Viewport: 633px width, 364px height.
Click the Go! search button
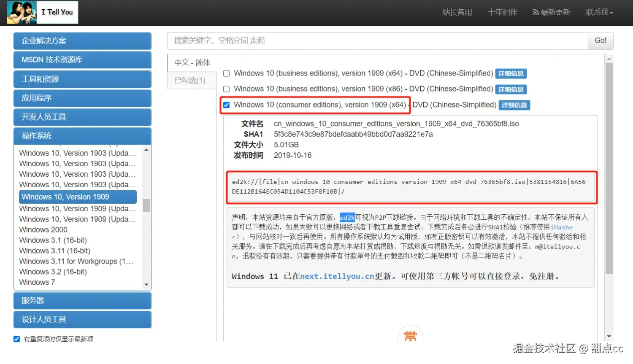click(x=601, y=40)
